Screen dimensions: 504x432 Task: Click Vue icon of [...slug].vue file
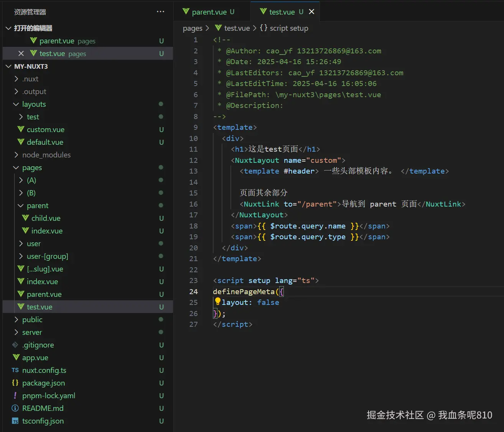pos(21,269)
